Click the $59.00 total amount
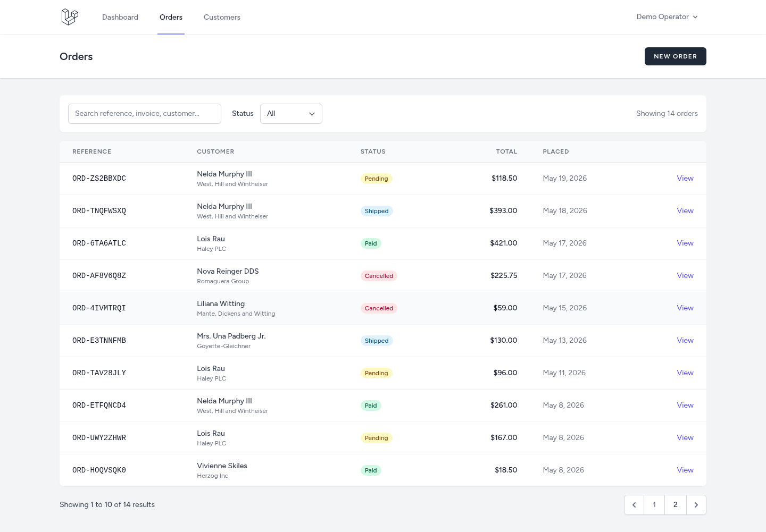 [x=505, y=308]
